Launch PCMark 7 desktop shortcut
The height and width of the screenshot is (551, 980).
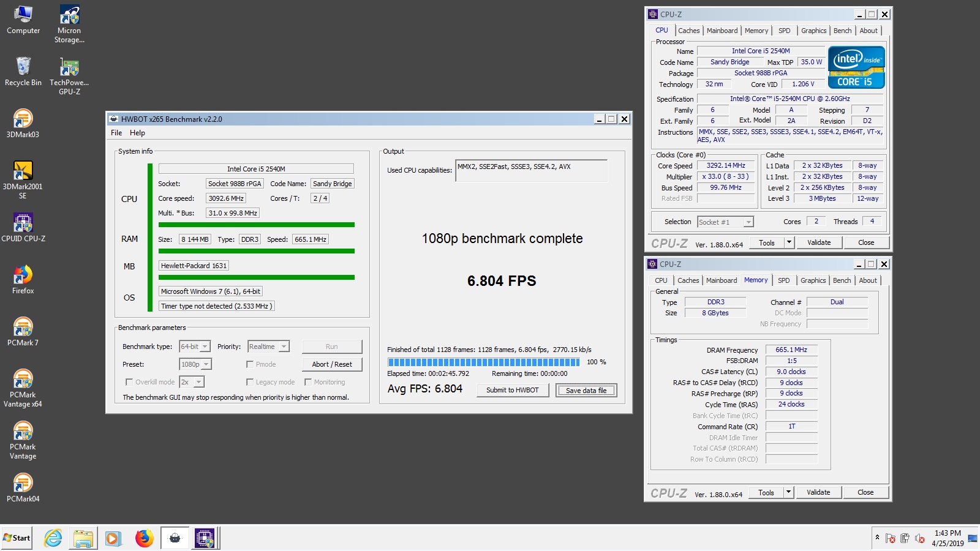23,332
